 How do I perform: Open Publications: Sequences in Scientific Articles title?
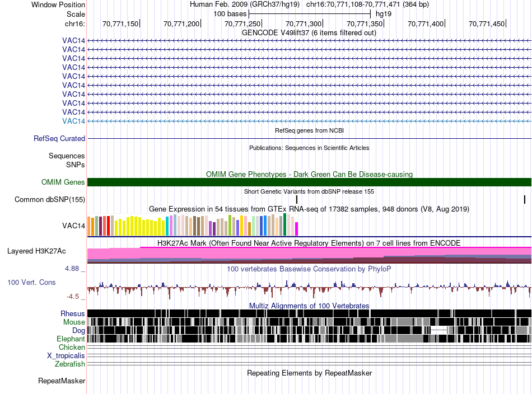[x=309, y=148]
